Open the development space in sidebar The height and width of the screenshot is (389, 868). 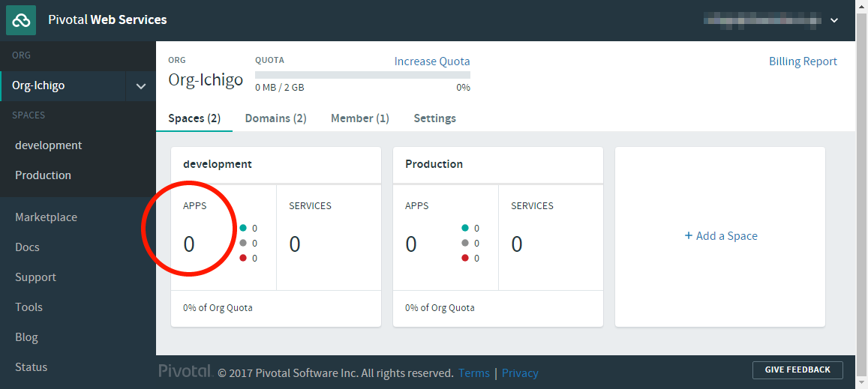pyautogui.click(x=48, y=145)
